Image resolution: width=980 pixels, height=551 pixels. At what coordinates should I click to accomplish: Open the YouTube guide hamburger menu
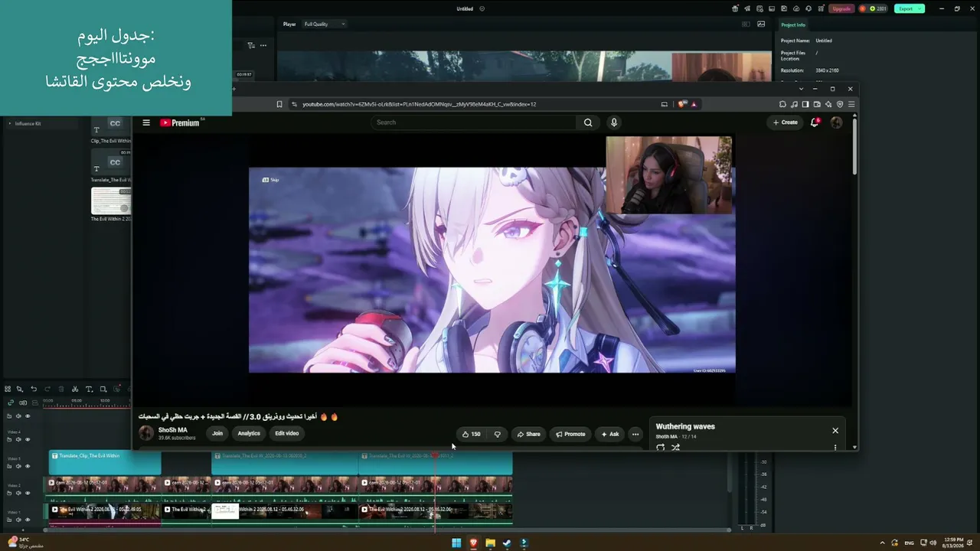click(146, 122)
